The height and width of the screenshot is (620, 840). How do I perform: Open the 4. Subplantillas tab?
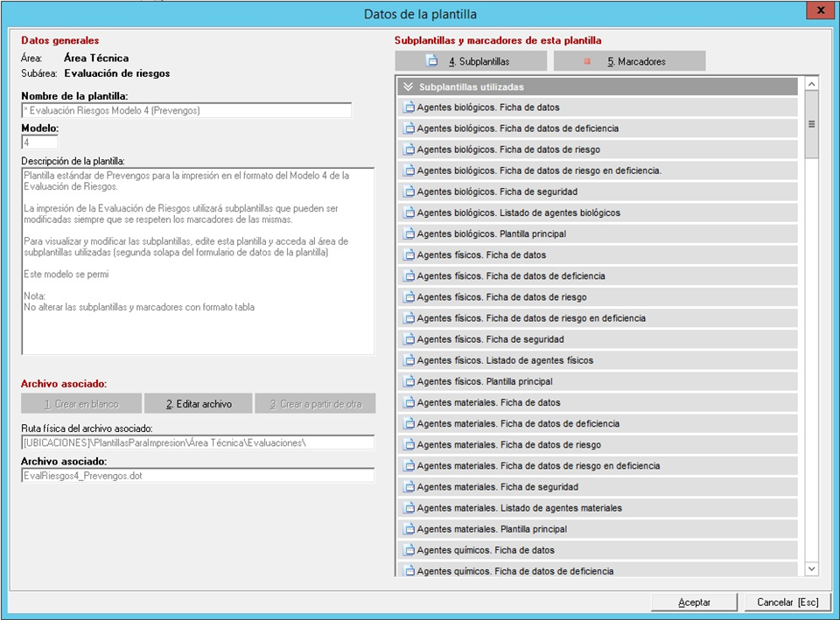tap(471, 61)
